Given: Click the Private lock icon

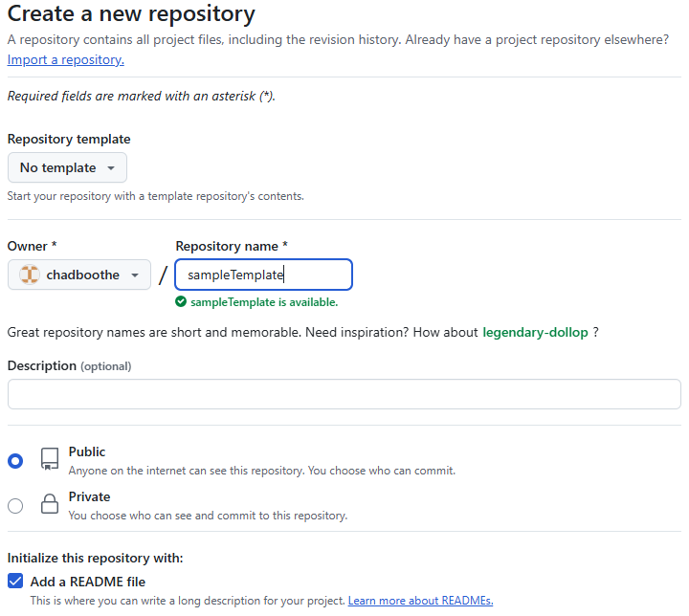Looking at the screenshot, I should (50, 503).
